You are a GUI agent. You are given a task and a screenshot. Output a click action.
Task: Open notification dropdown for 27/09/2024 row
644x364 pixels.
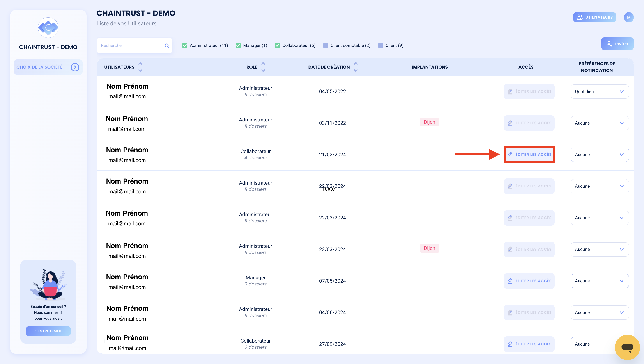coord(593,344)
